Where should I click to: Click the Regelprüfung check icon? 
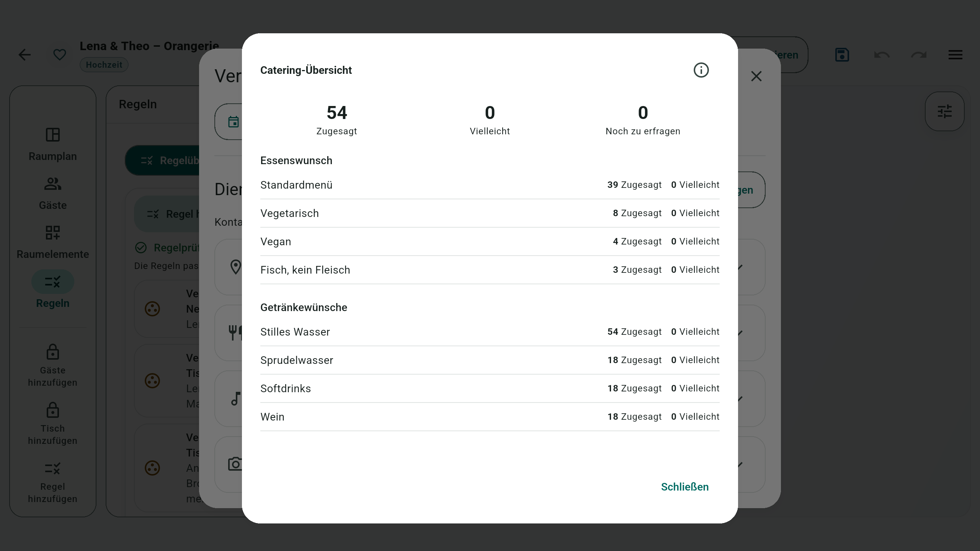(x=141, y=248)
